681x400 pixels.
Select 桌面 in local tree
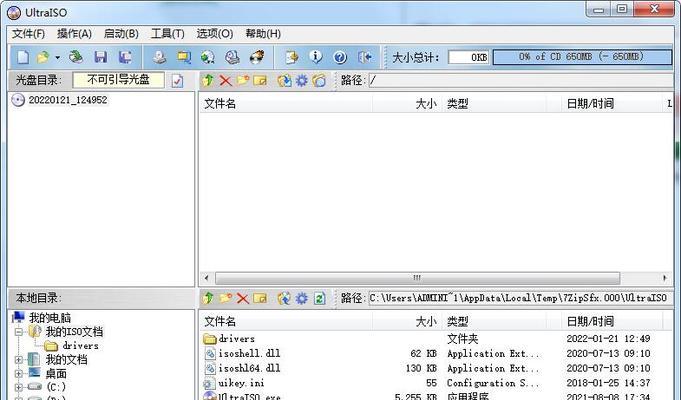tap(56, 374)
